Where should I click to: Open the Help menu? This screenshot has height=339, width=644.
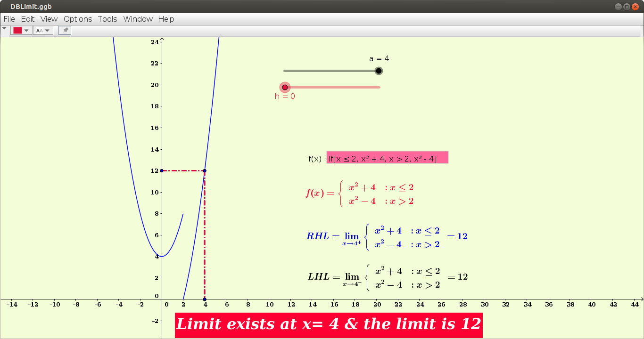click(x=166, y=19)
